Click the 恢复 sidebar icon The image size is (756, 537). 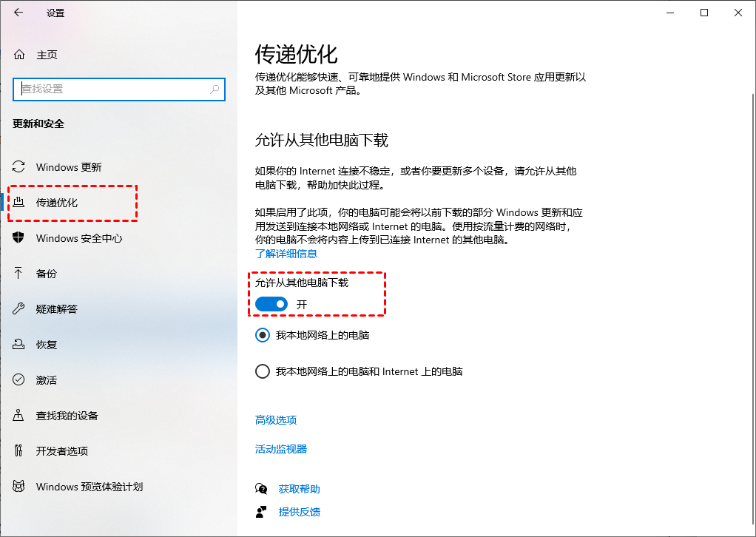click(x=18, y=344)
